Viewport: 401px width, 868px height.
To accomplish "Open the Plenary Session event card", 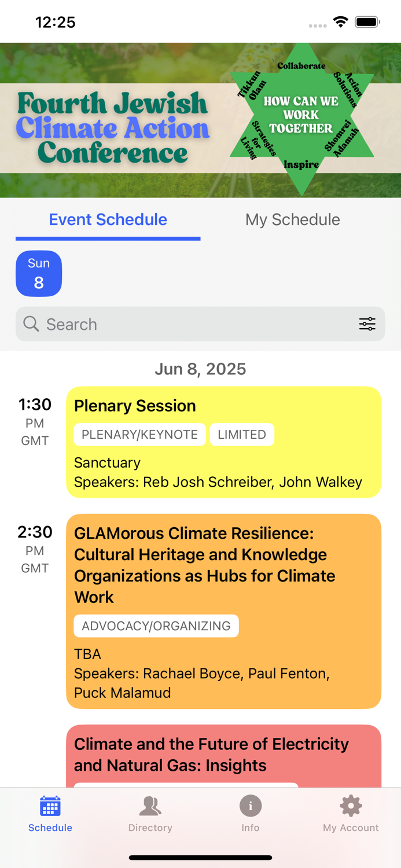I will [x=224, y=442].
